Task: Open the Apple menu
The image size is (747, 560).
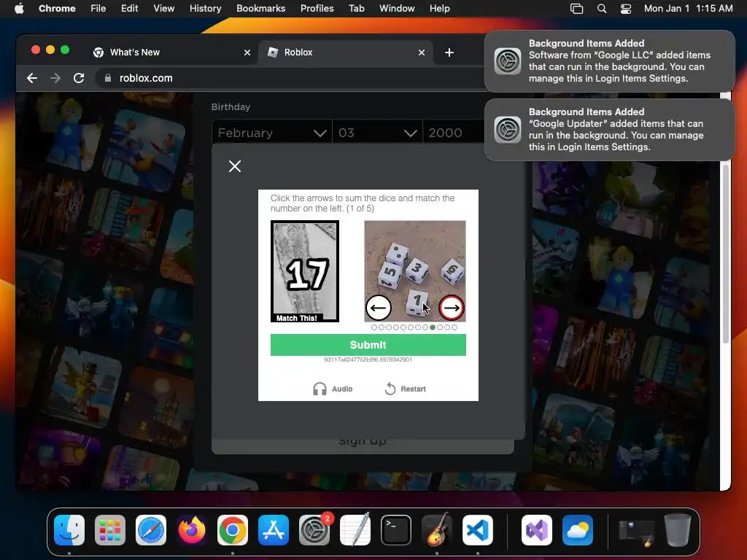Action: click(x=19, y=9)
